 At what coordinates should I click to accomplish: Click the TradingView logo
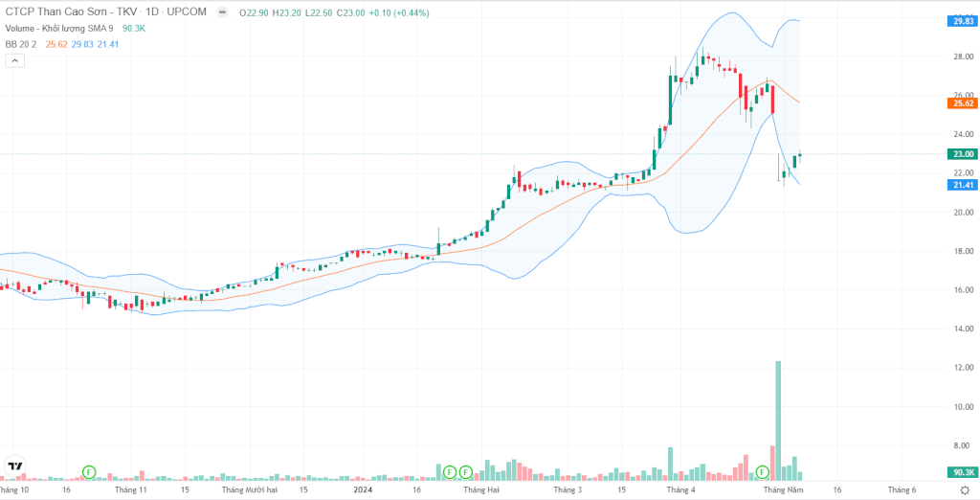pos(14,466)
